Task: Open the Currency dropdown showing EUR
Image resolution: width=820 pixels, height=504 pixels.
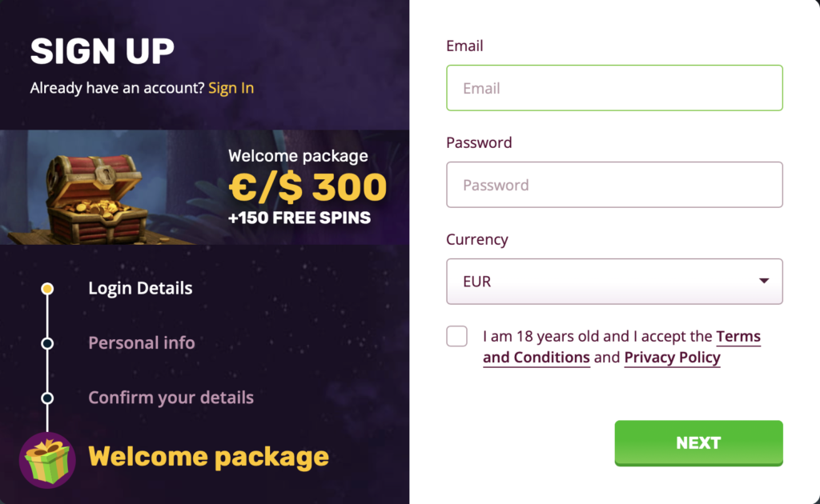Action: [614, 282]
